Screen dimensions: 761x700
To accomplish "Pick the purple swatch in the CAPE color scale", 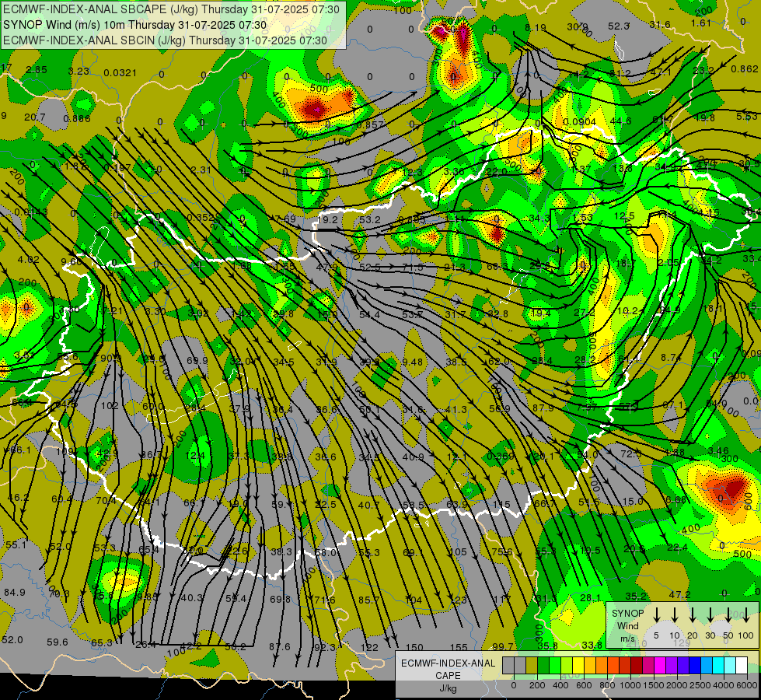I will pos(671,666).
